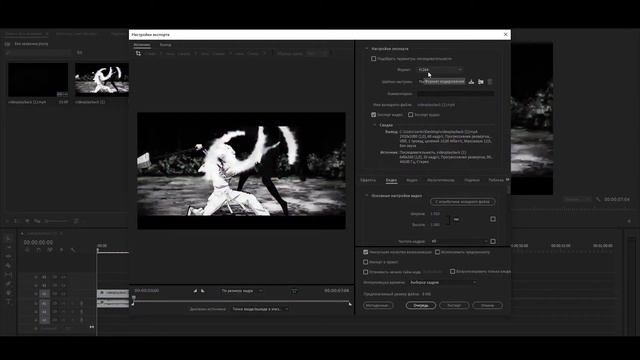Open the Video tab
Screen dimensions: 640x360
(391, 180)
